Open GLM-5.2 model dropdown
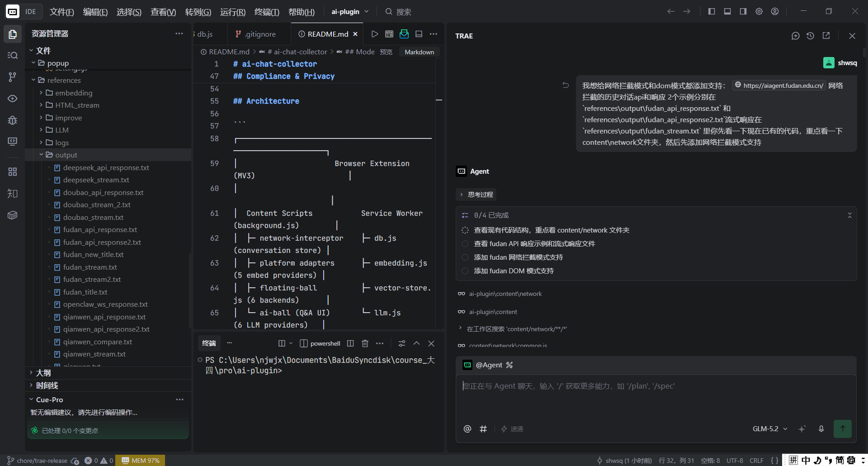This screenshot has width=868, height=466. (x=770, y=429)
